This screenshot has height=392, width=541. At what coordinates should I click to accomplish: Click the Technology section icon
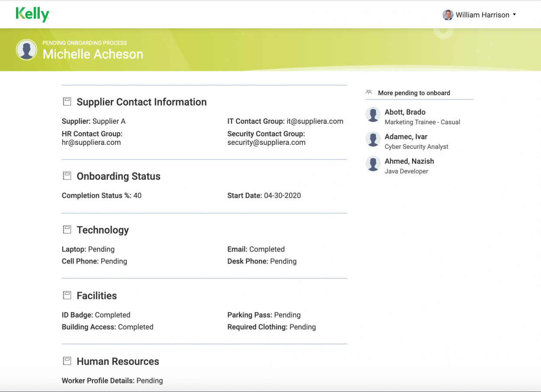click(x=67, y=229)
